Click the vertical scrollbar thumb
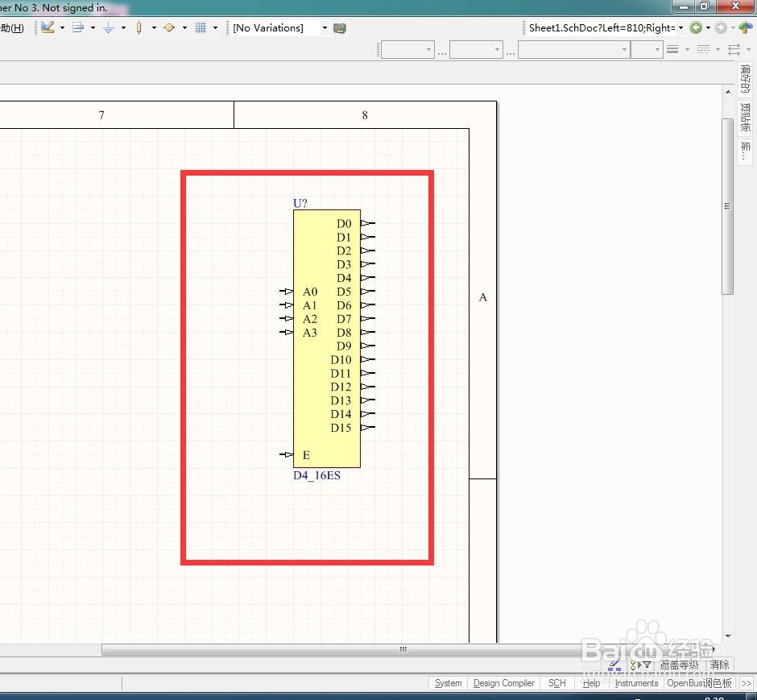This screenshot has width=757, height=700. [x=727, y=206]
